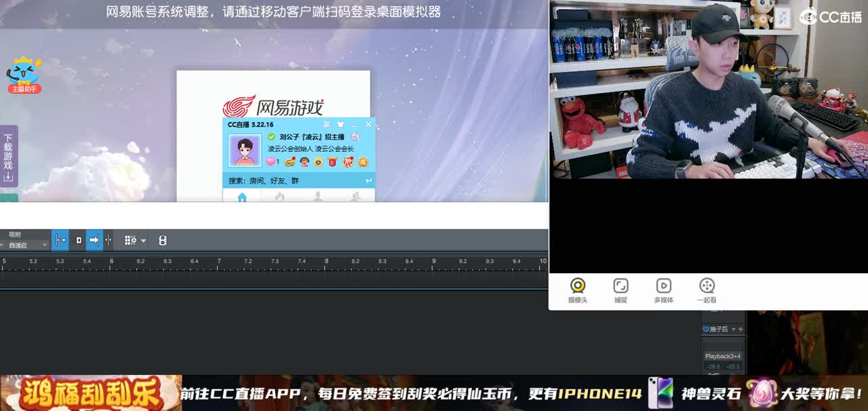This screenshot has width=868, height=411.
Task: Click the NetEase Games logo
Action: 273,106
